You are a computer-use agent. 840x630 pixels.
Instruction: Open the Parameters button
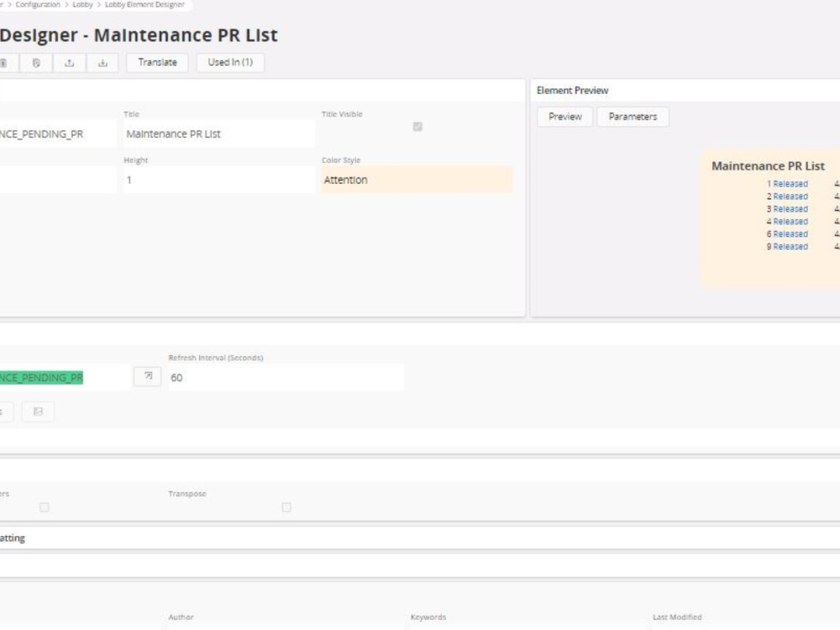(633, 117)
